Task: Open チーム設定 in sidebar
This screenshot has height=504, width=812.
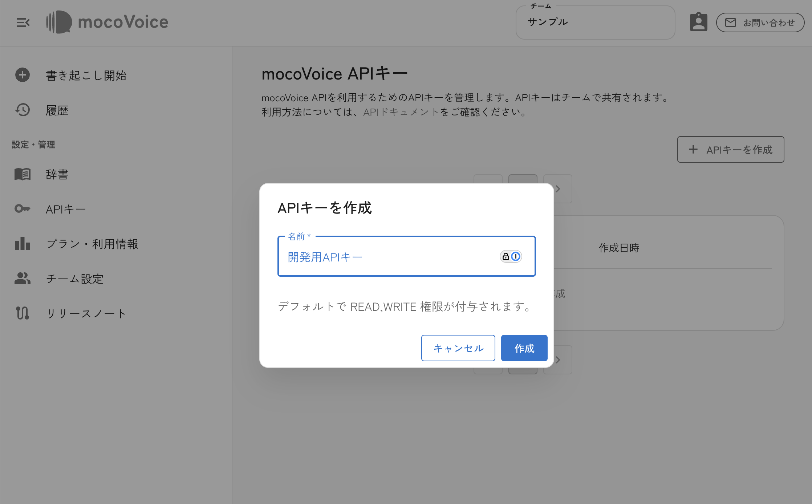Action: (x=75, y=279)
